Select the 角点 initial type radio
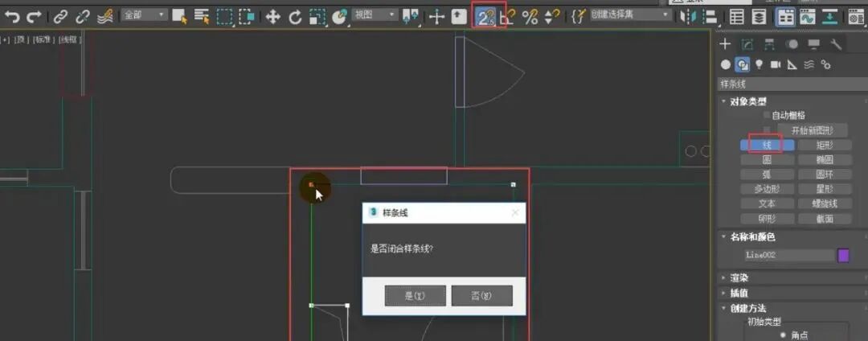Screen dimensions: 868x341 [783, 335]
